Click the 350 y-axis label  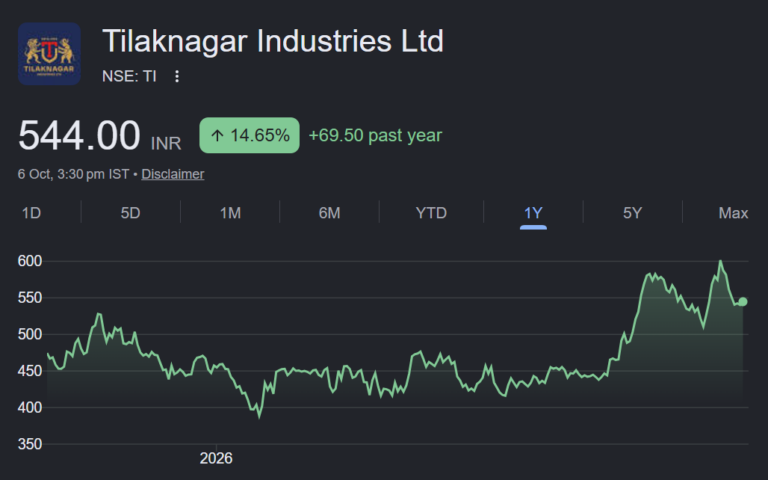coord(30,444)
